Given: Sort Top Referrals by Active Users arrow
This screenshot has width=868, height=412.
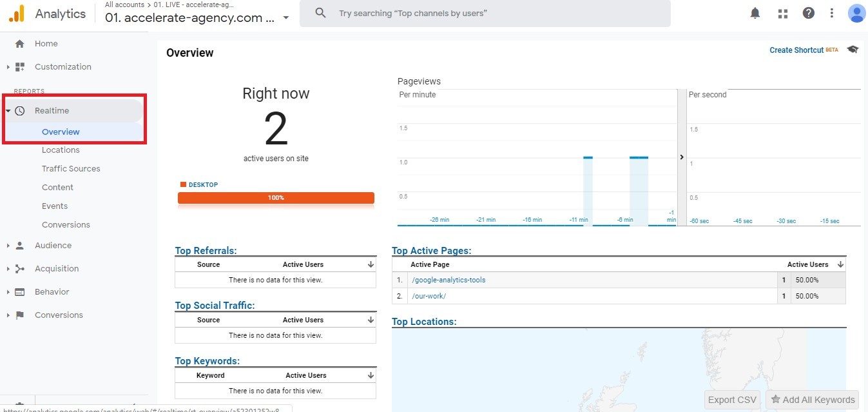Looking at the screenshot, I should pyautogui.click(x=371, y=265).
